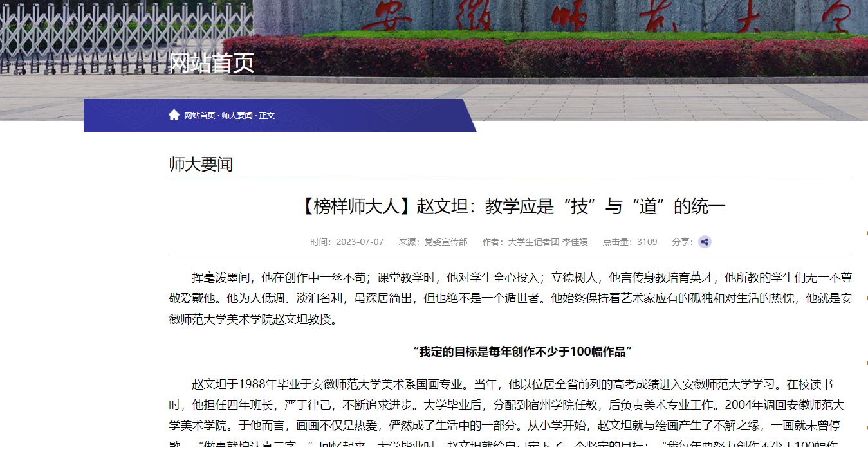Image resolution: width=868 pixels, height=450 pixels.
Task: Open the large 网站首页 navigation heading
Action: (211, 63)
